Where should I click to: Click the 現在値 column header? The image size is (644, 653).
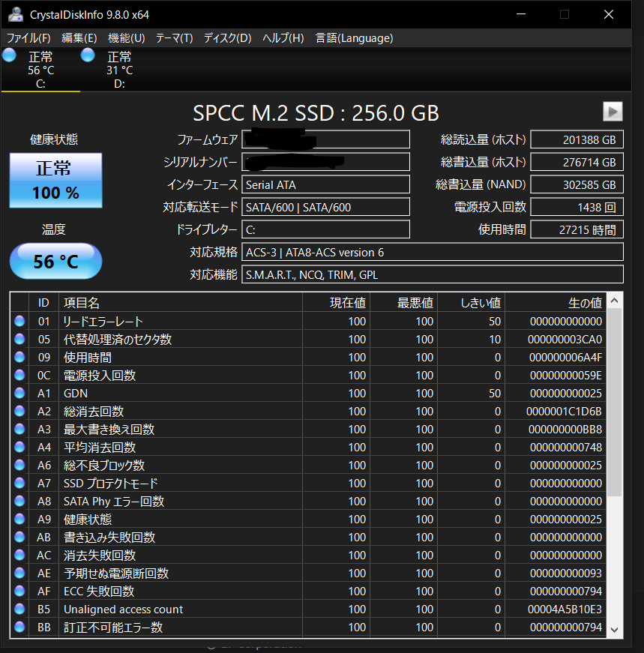[336, 303]
